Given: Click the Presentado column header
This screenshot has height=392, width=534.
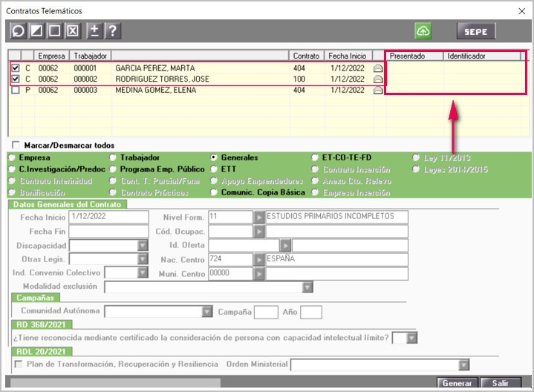Looking at the screenshot, I should pos(414,56).
